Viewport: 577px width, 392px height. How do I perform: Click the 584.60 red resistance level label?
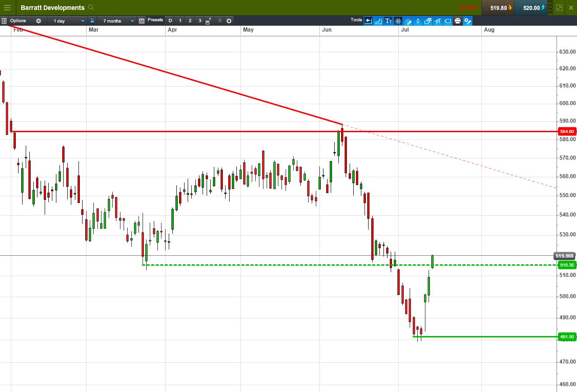[x=567, y=132]
